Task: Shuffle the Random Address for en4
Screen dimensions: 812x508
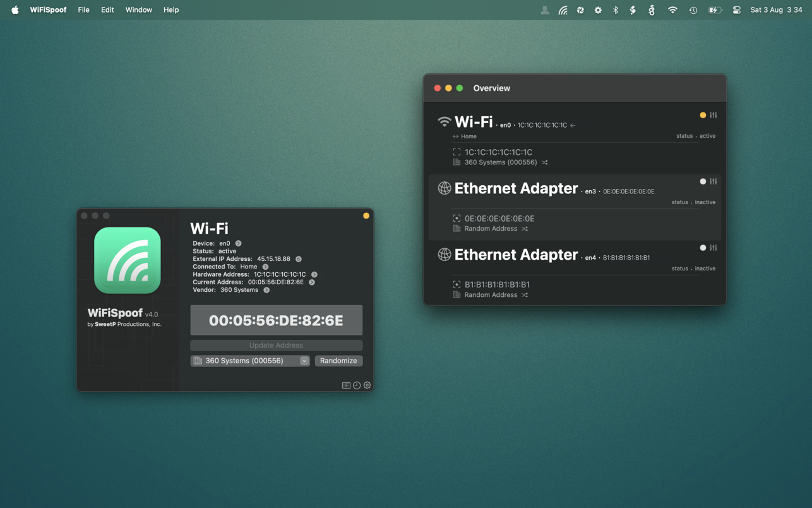Action: click(x=525, y=295)
